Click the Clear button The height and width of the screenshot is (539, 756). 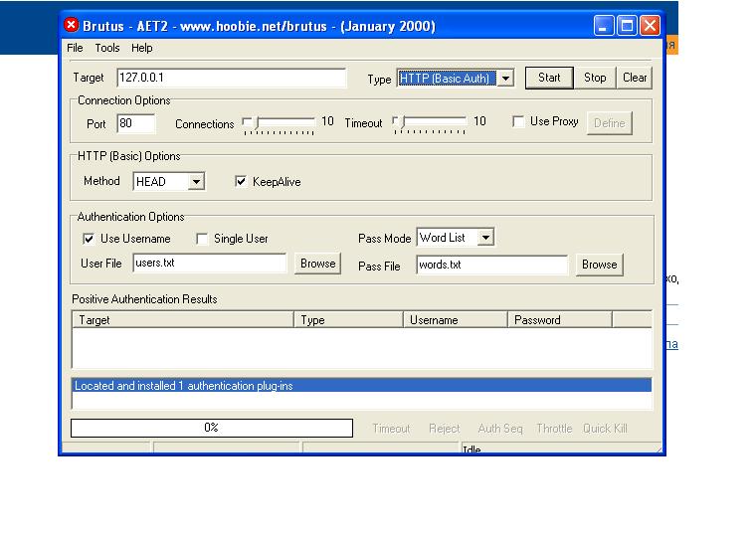(x=635, y=78)
